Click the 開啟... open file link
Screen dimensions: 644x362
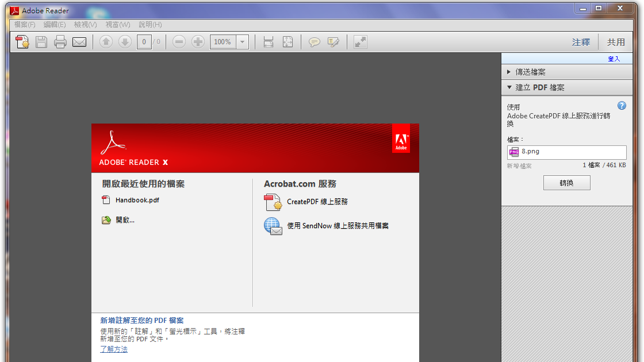point(125,220)
